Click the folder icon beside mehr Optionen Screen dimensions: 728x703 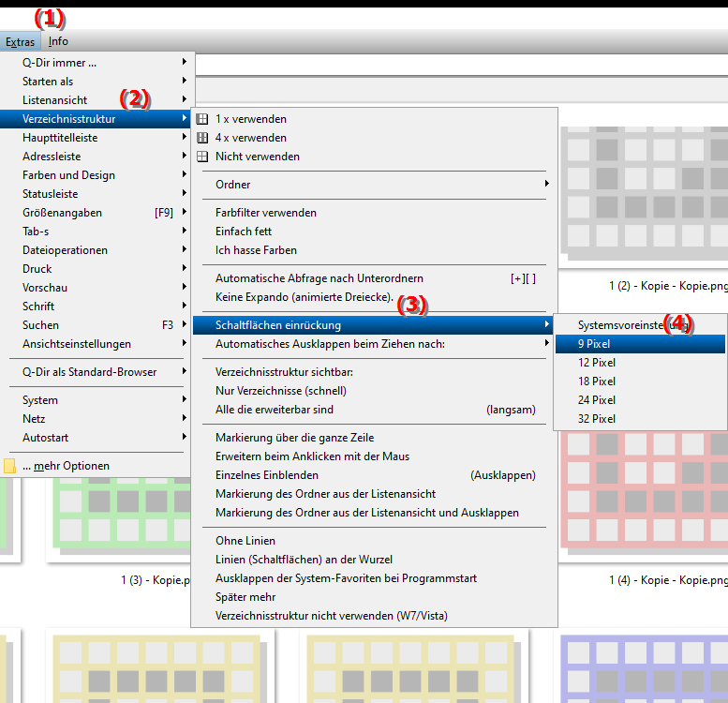click(9, 466)
